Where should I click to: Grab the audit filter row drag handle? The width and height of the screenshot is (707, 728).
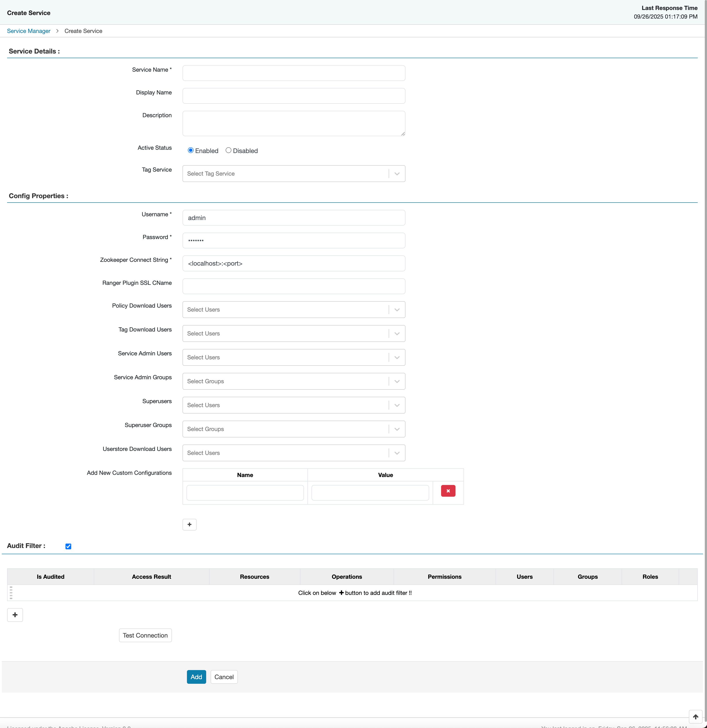click(x=11, y=593)
